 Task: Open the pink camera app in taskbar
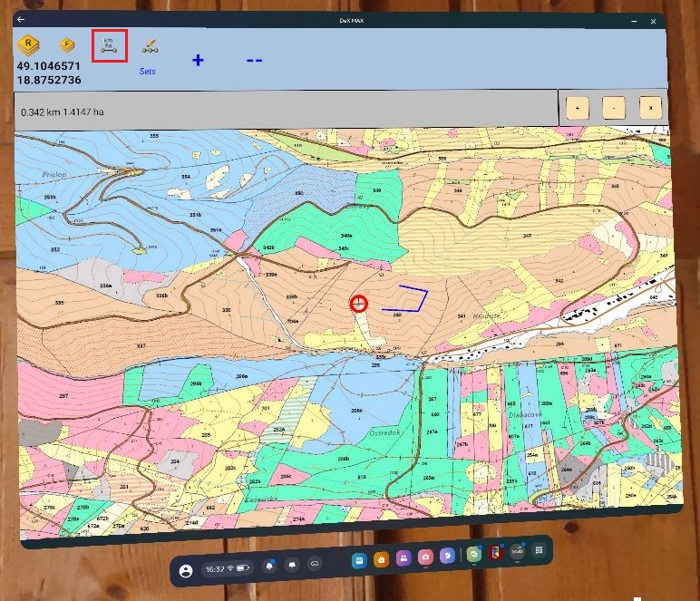click(x=425, y=557)
